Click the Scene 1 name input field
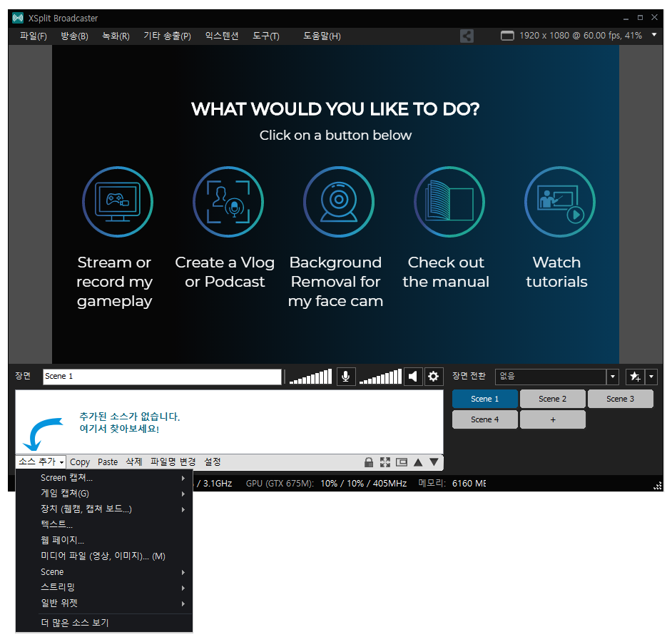This screenshot has height=642, width=672. click(162, 377)
